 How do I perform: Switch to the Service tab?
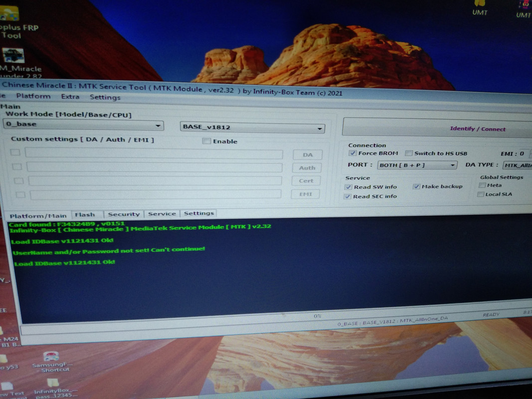162,214
